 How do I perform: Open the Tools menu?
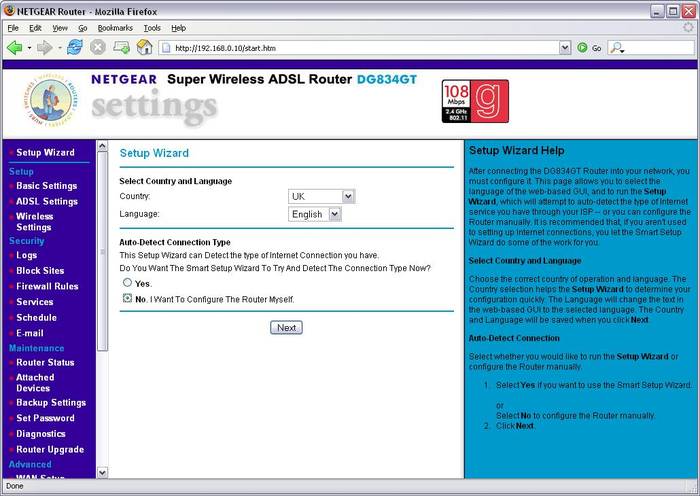151,28
